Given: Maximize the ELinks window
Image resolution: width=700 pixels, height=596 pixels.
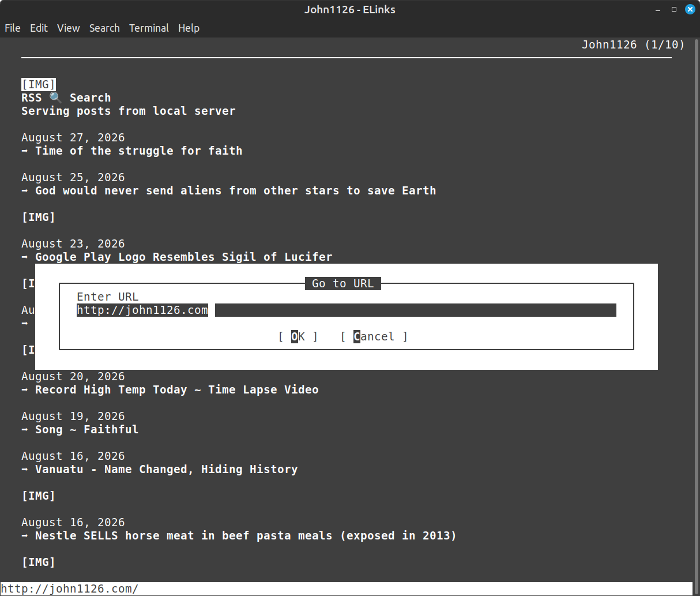Looking at the screenshot, I should coord(673,10).
